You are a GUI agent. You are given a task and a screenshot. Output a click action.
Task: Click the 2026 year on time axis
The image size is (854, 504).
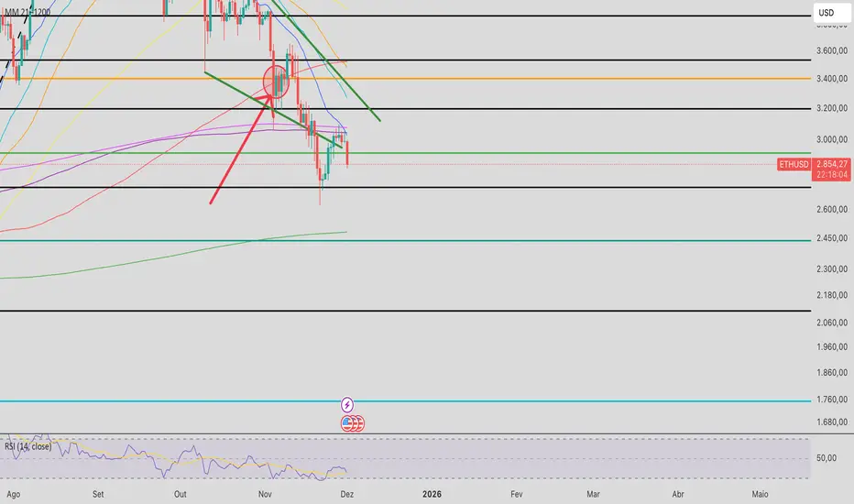pyautogui.click(x=432, y=494)
